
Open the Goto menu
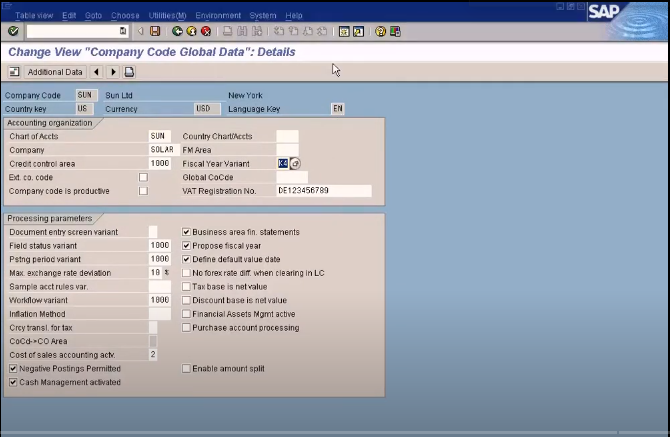point(93,15)
